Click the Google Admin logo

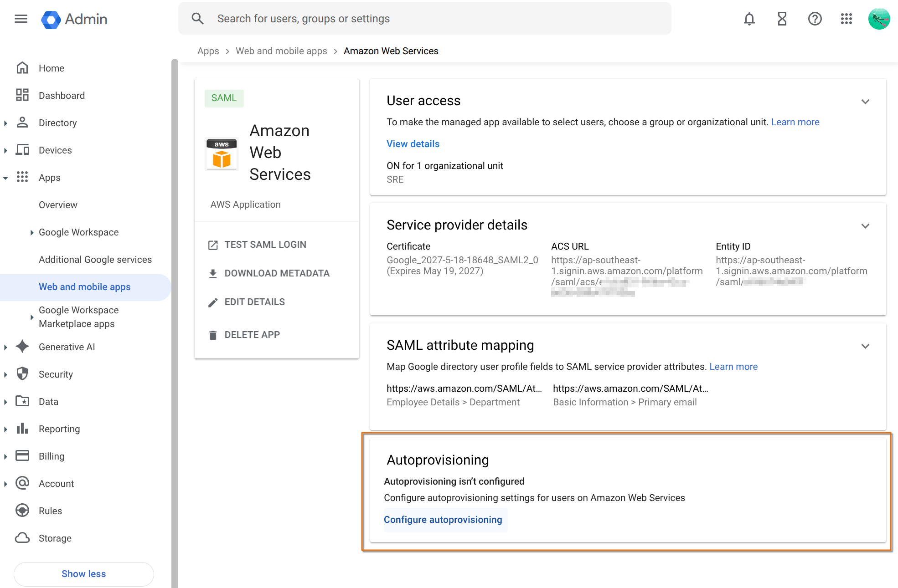click(74, 19)
